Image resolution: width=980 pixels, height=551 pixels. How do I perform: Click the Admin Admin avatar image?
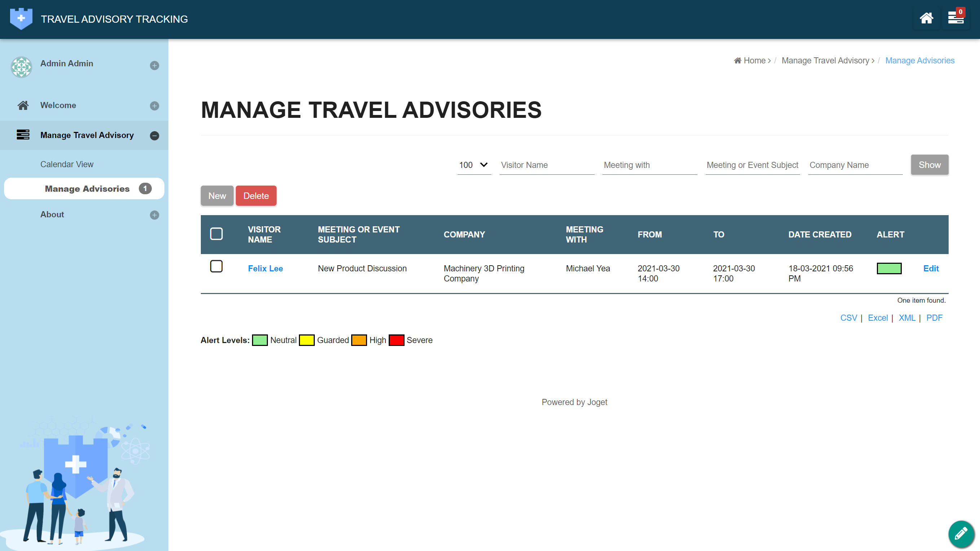21,67
